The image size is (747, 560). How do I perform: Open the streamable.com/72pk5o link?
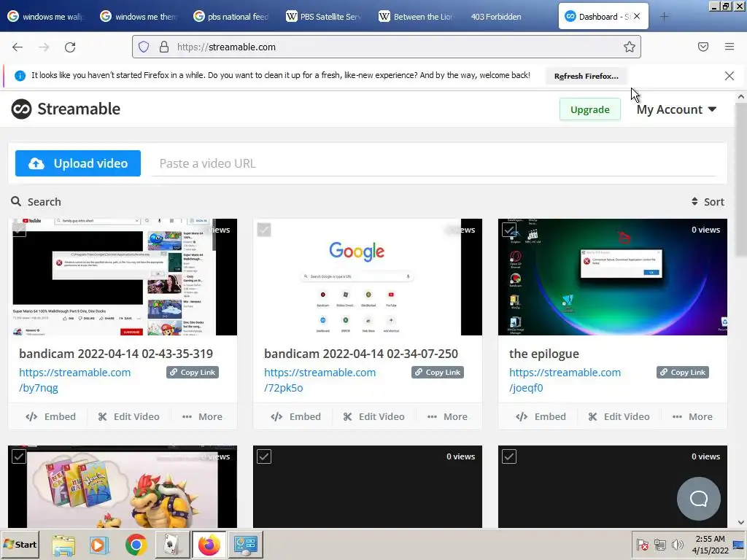coord(320,380)
